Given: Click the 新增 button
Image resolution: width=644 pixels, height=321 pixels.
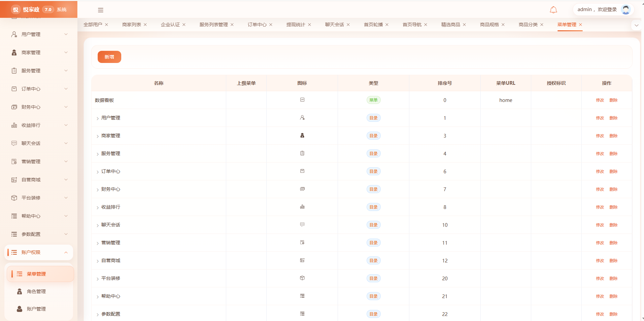Looking at the screenshot, I should click(x=109, y=57).
